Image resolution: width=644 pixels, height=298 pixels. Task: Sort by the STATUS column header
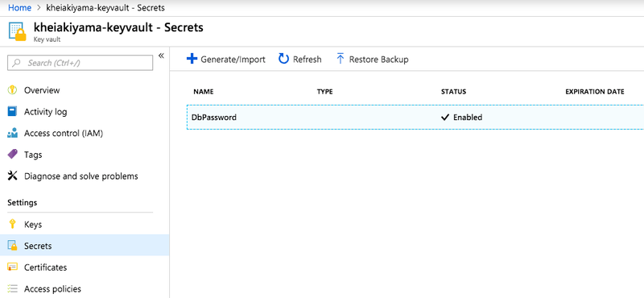tap(453, 92)
